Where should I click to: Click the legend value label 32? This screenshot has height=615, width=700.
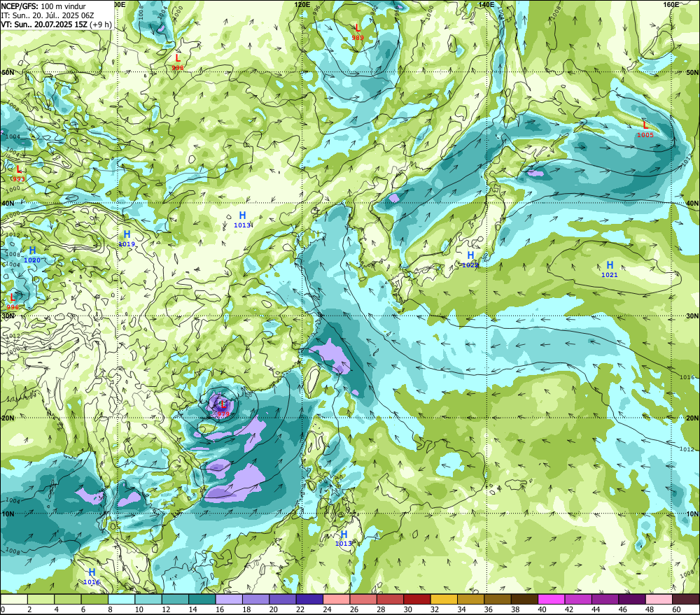[x=435, y=609]
